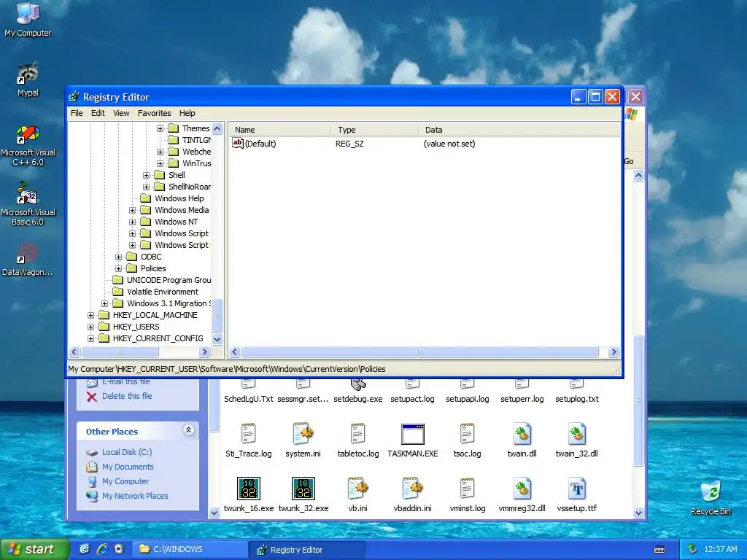
Task: Select the vmmreg32.dll file icon
Action: 522,488
